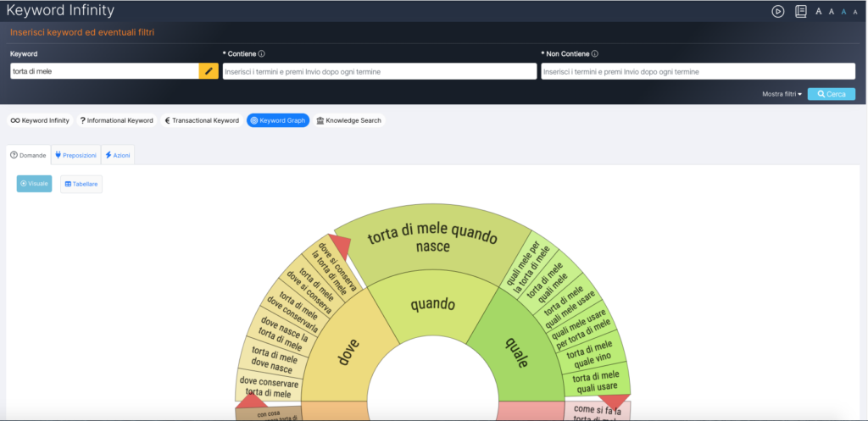Viewport: 868px width, 421px height.
Task: Focus the Contiene terms input field
Action: coord(380,71)
